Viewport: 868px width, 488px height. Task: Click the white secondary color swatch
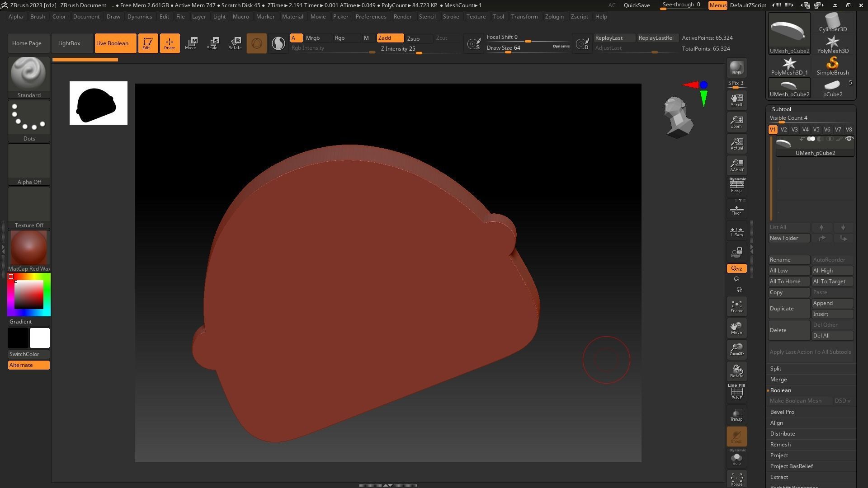(x=40, y=338)
